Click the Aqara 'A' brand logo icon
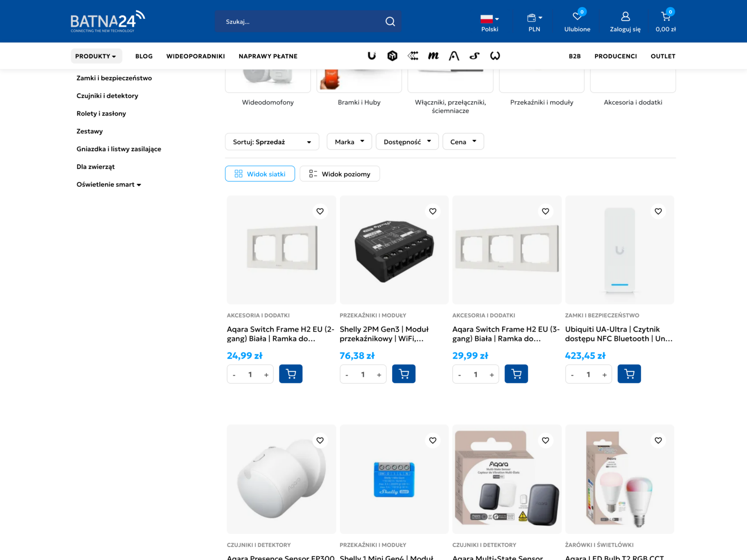The height and width of the screenshot is (560, 747). pos(454,56)
